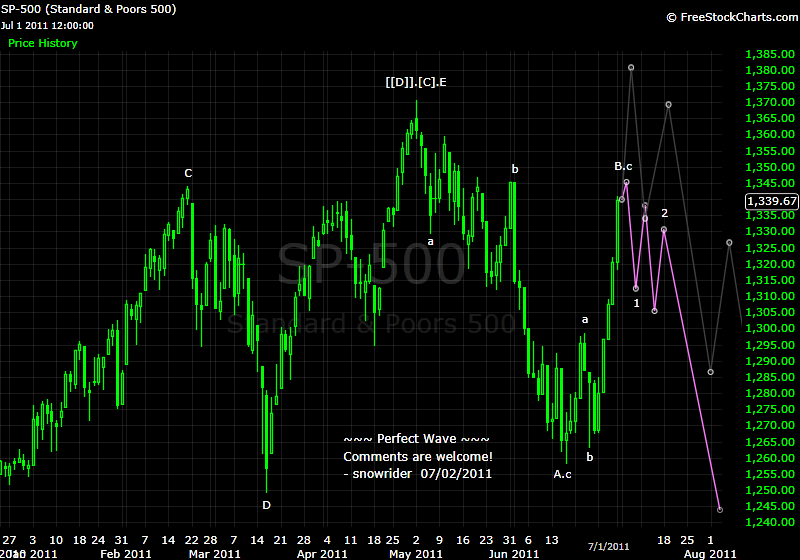This screenshot has height=560, width=800.
Task: Select wave label a above the late June candles
Action: 585,320
